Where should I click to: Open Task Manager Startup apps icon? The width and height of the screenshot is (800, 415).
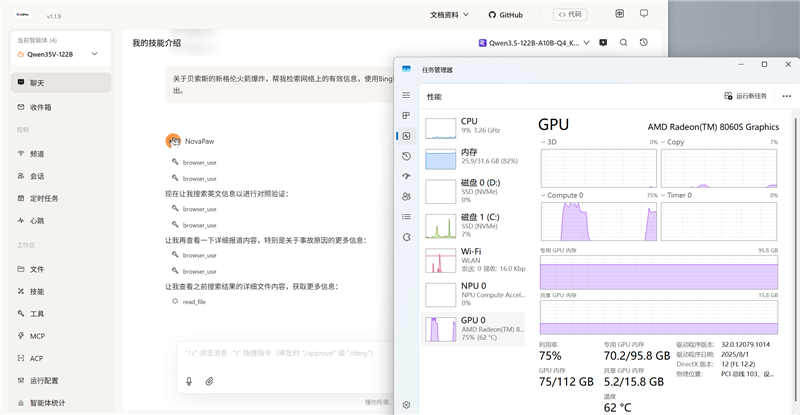point(406,176)
